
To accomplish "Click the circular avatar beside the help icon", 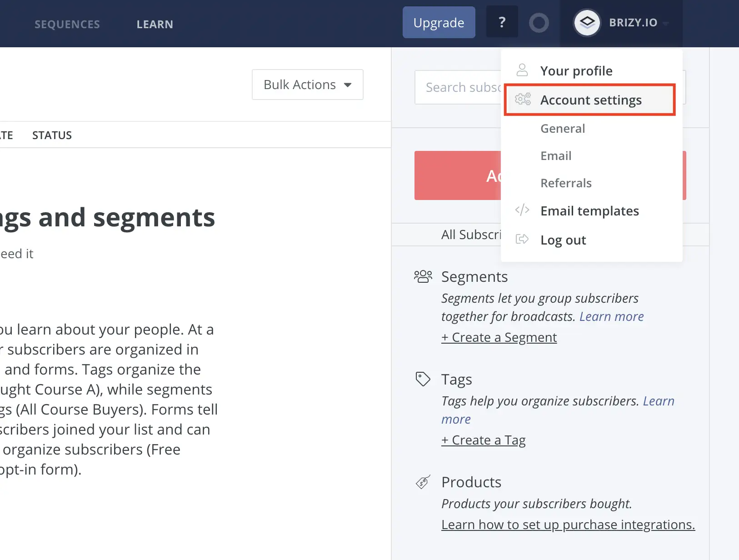I will click(x=539, y=22).
